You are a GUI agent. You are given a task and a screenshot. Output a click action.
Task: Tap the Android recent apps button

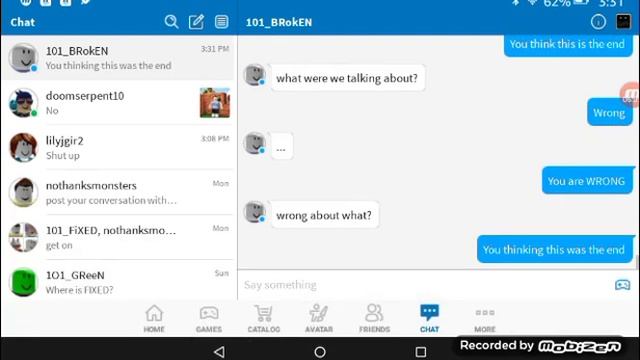click(421, 351)
